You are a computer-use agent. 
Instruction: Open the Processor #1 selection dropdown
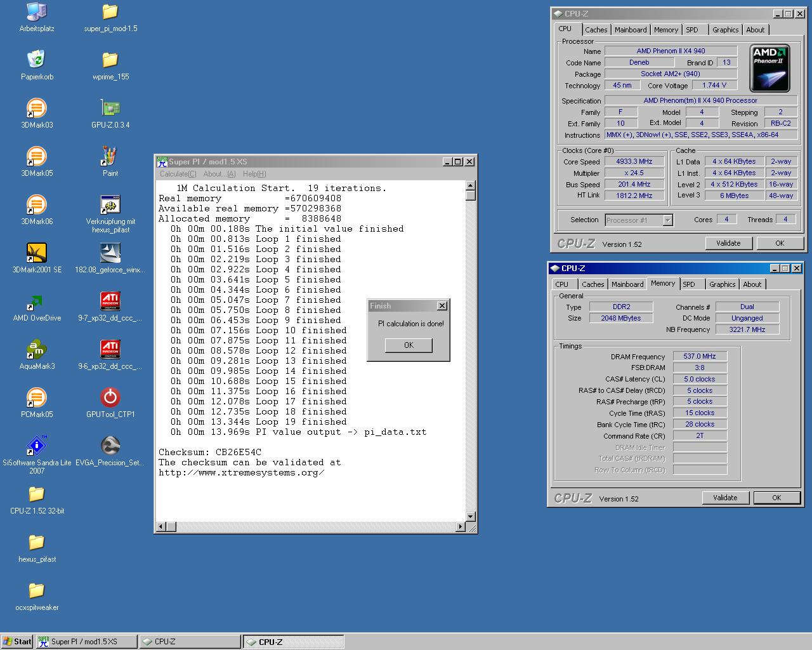click(667, 220)
